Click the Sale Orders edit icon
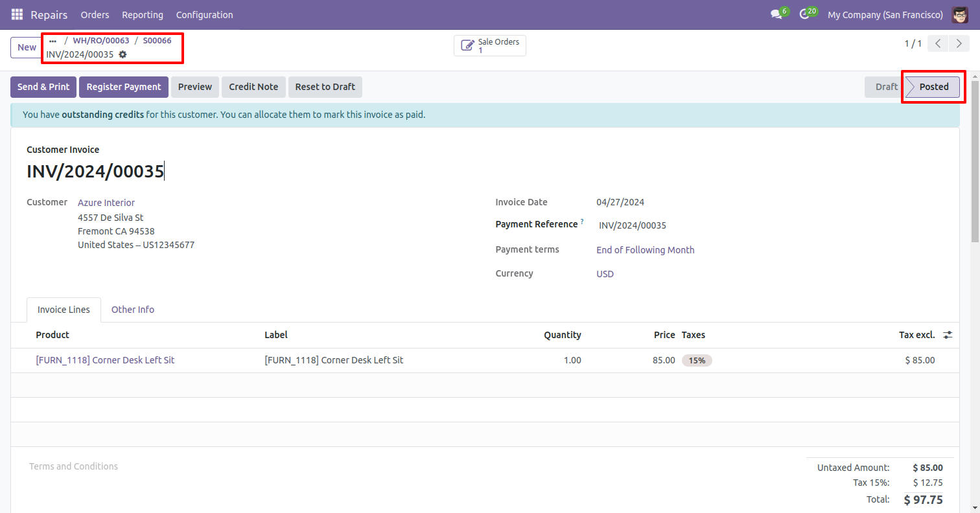The width and height of the screenshot is (980, 513). click(467, 45)
